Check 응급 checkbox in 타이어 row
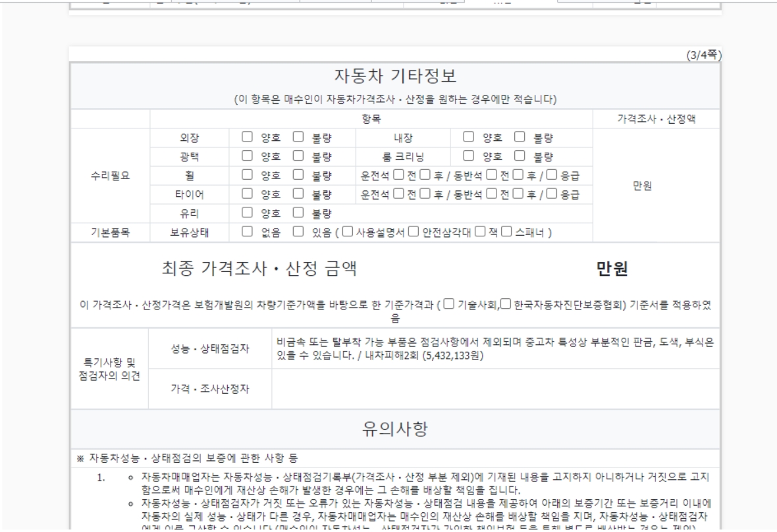 [x=551, y=194]
